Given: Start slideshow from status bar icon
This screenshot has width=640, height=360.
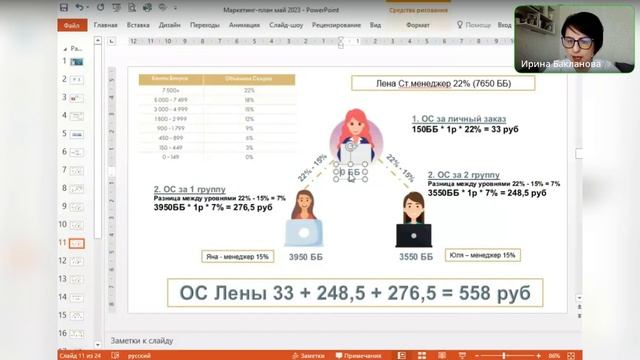Looking at the screenshot, I should (462, 356).
